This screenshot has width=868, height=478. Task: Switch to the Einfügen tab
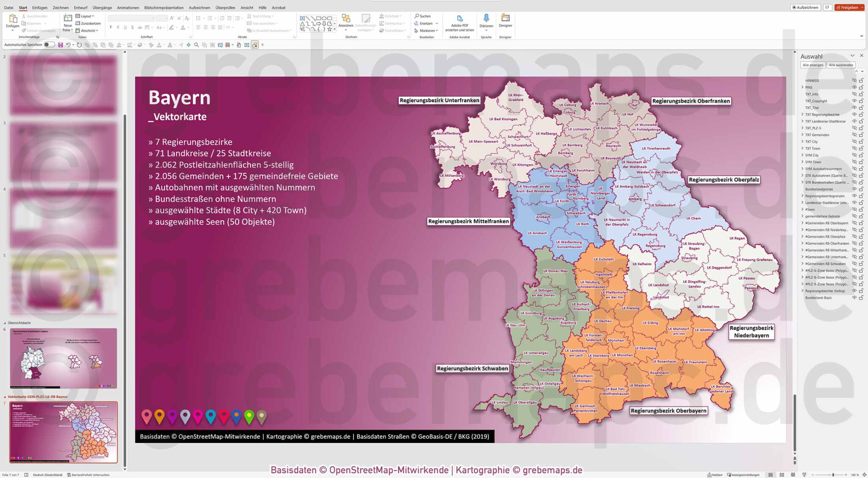39,7
